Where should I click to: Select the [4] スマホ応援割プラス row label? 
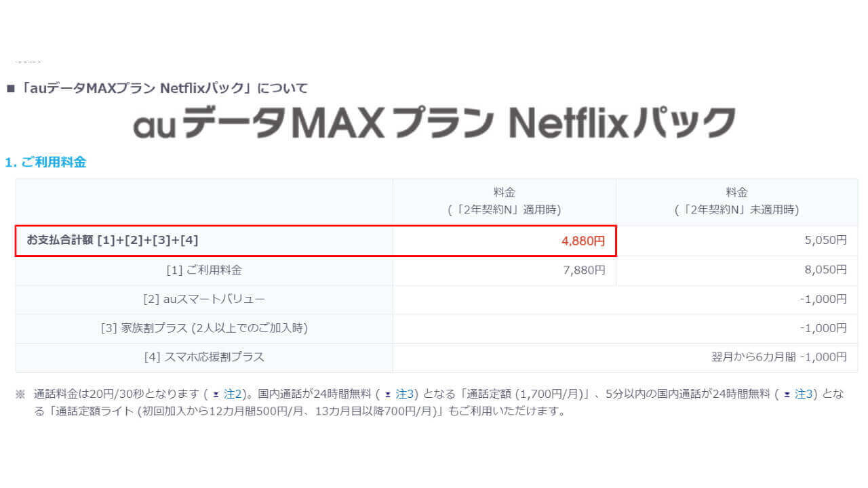[x=204, y=357]
